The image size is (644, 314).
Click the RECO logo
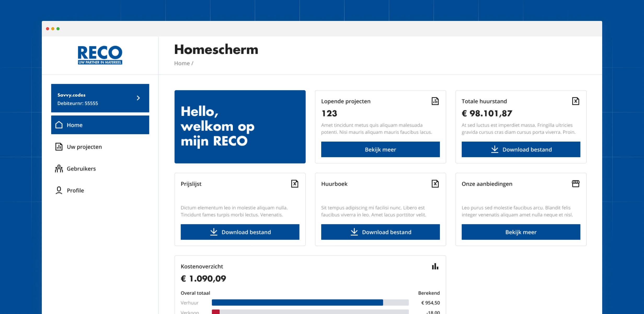click(x=100, y=55)
